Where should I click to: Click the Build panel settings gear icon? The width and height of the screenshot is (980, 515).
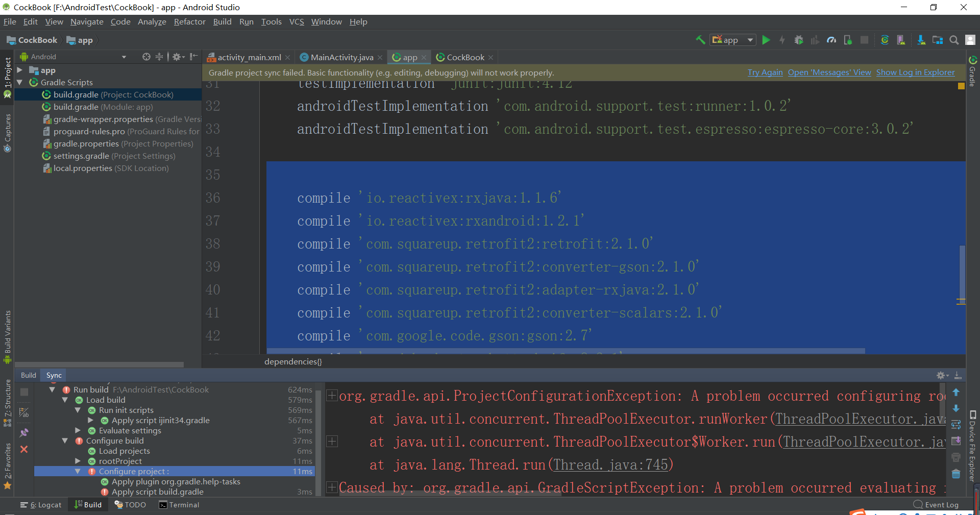tap(942, 375)
